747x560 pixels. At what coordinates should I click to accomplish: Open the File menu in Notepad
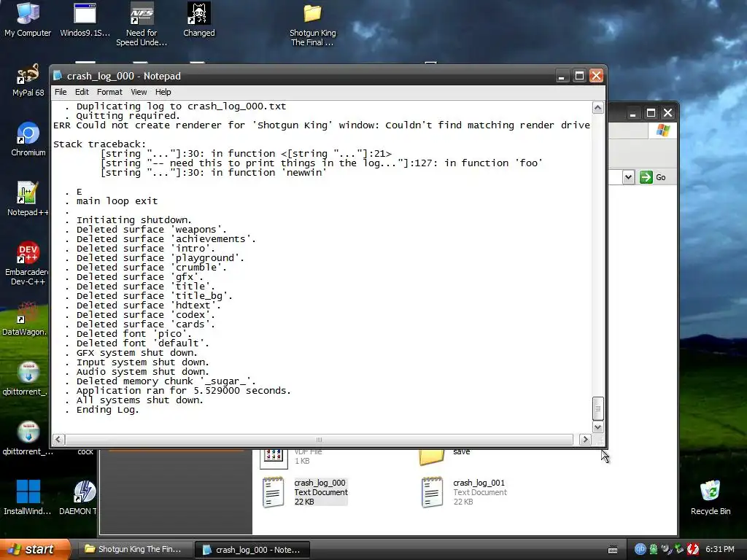pos(61,92)
